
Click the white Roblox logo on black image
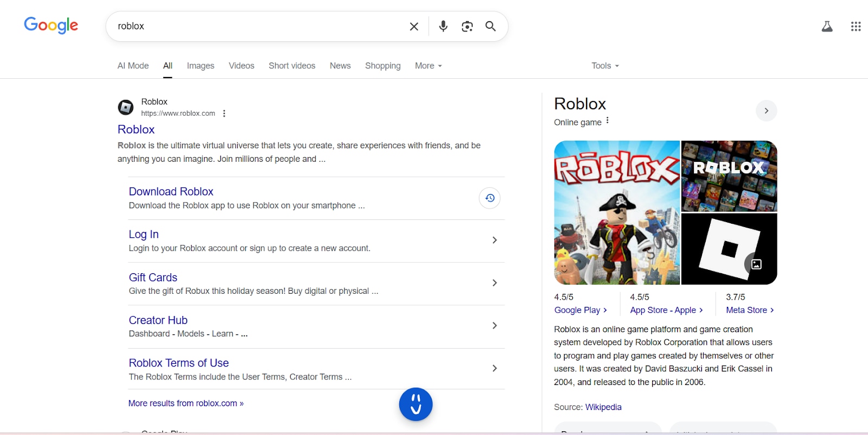tap(729, 249)
